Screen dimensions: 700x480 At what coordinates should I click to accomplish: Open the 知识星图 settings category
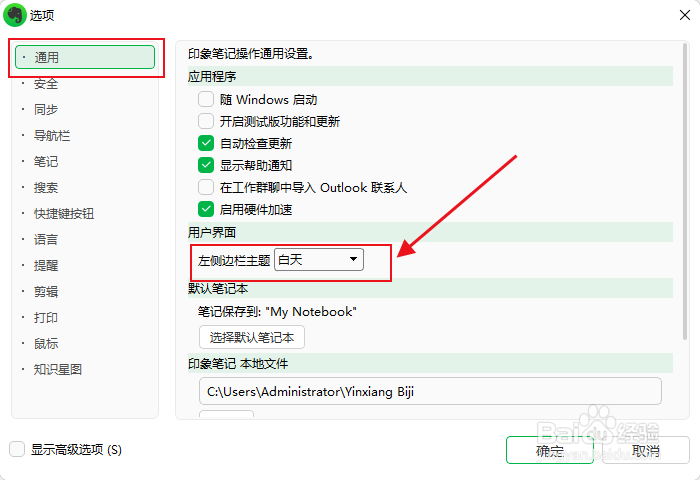click(58, 369)
